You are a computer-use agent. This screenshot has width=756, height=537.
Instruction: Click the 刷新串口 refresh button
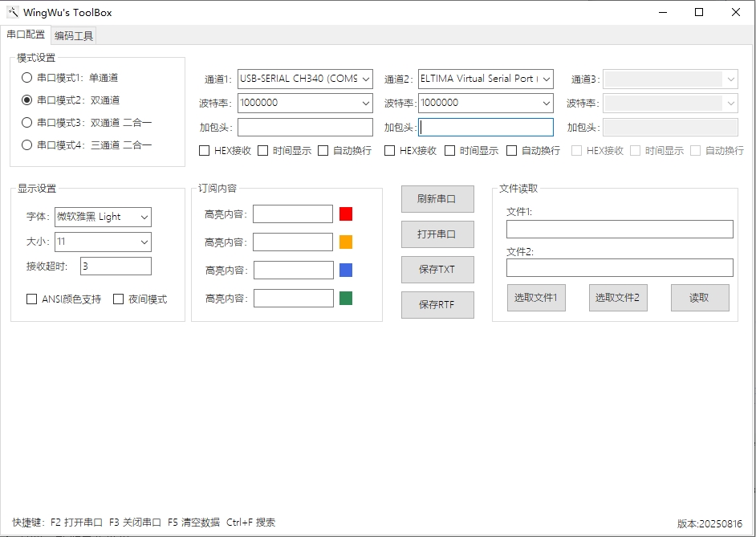[437, 199]
